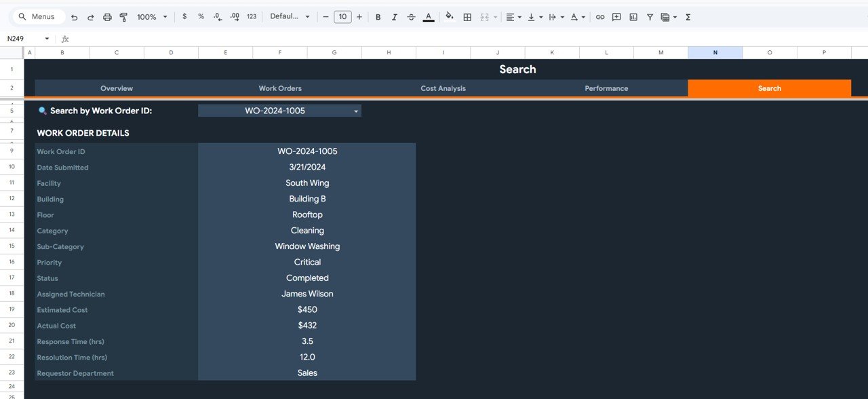Select the Paint format tool
This screenshot has width=868, height=399.
click(123, 16)
